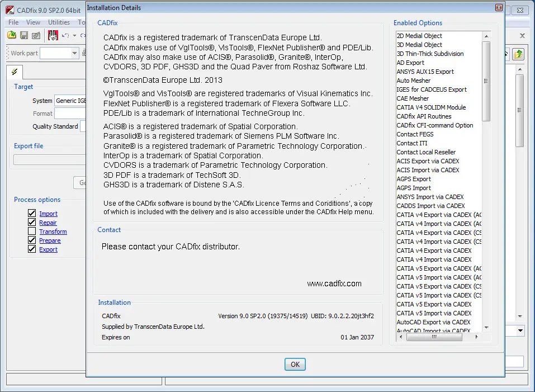The width and height of the screenshot is (535, 392).
Task: Select 'Auto Mesher' list item
Action: pos(413,81)
